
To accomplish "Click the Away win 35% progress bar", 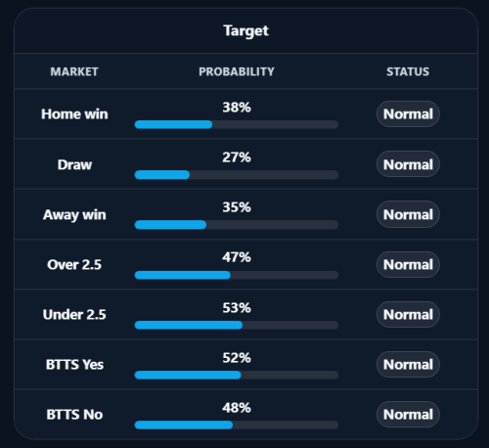I will coord(237,225).
